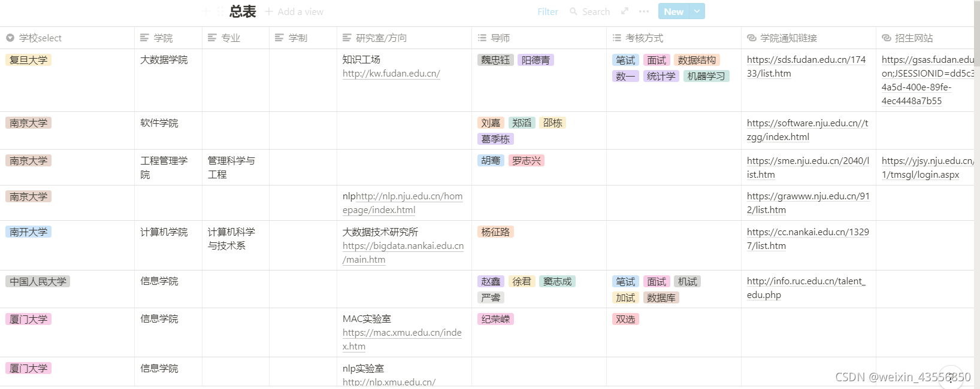
Task: Click the 统计学 exam tag
Action: [661, 76]
